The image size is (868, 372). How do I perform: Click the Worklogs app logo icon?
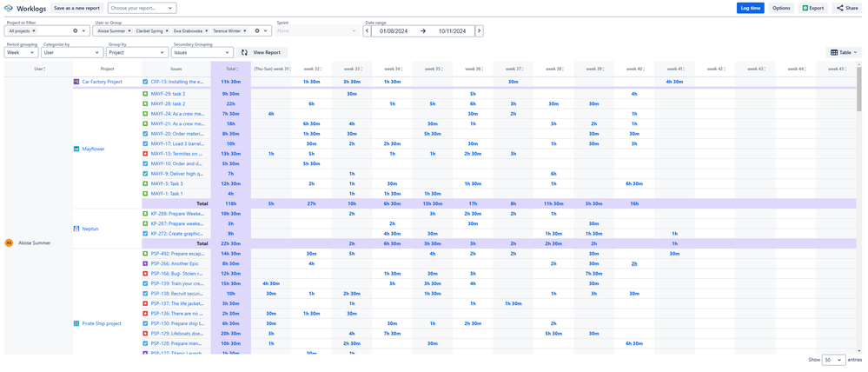point(9,9)
